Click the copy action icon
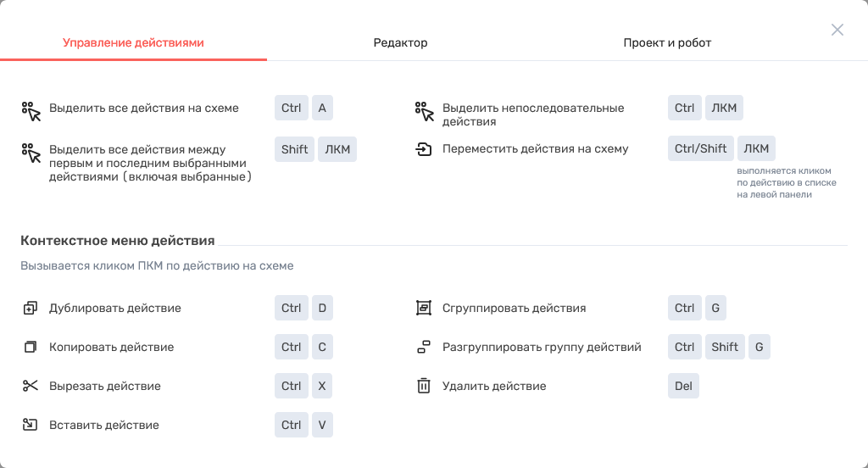Screen dimensions: 868x468 (31, 348)
